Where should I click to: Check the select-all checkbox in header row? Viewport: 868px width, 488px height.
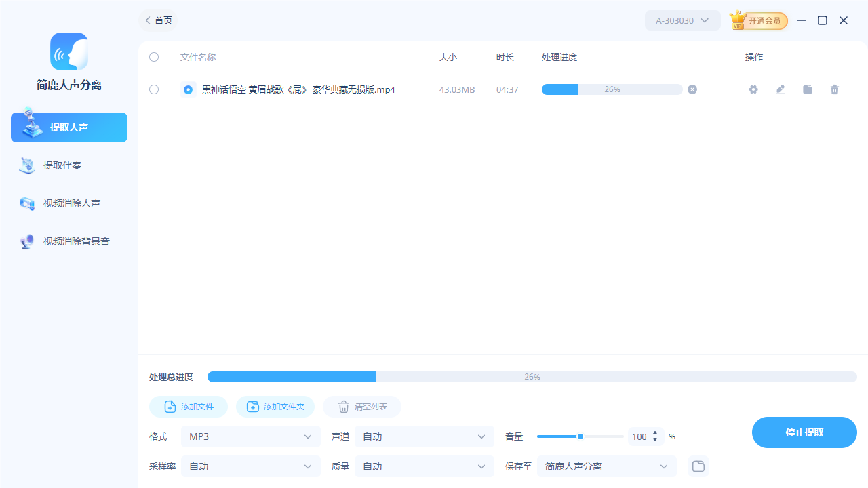(154, 57)
